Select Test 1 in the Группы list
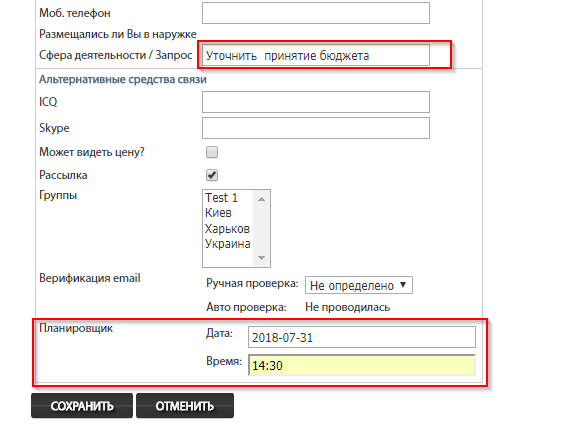 221,198
